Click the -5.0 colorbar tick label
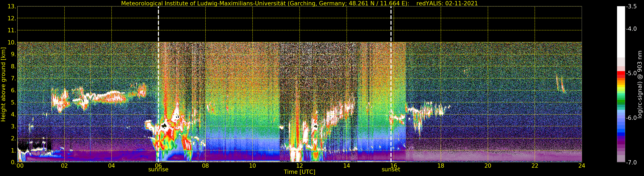The height and width of the screenshot is (176, 644). [631, 73]
